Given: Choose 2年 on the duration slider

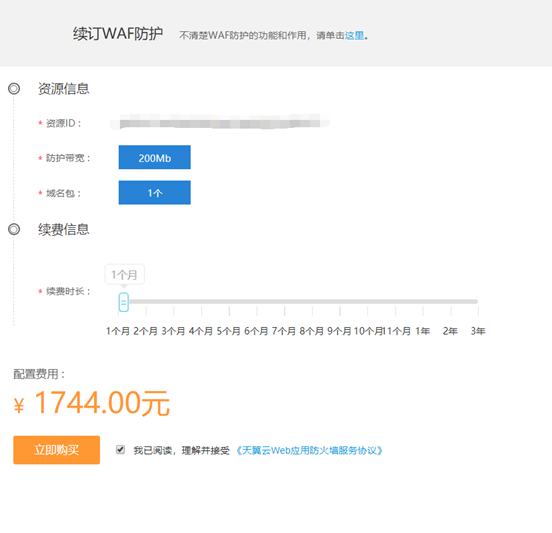Looking at the screenshot, I should point(450,331).
